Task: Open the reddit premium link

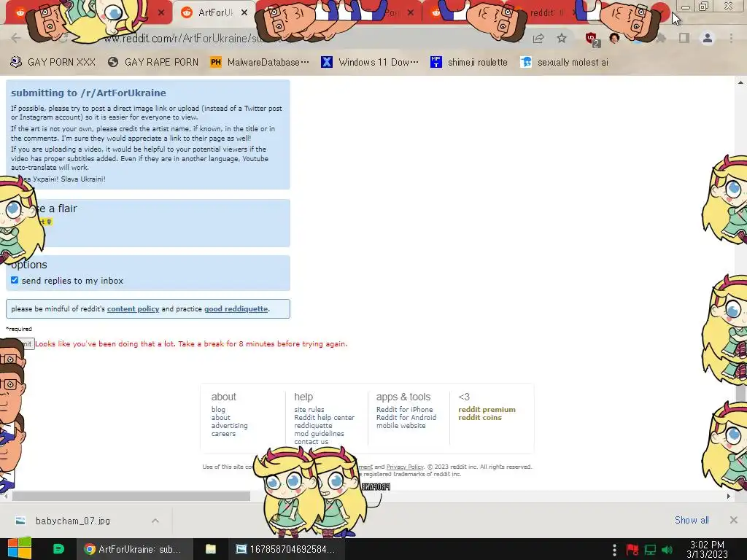Action: point(487,410)
